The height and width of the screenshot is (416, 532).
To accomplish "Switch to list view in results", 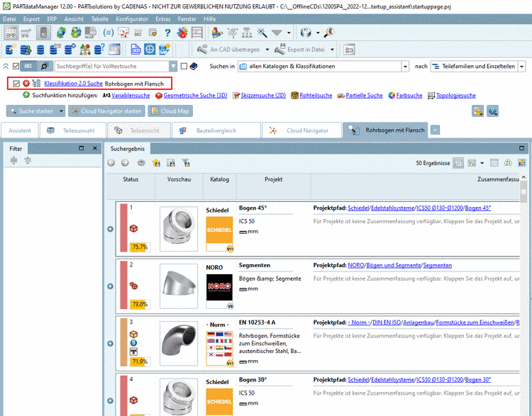I will 458,163.
